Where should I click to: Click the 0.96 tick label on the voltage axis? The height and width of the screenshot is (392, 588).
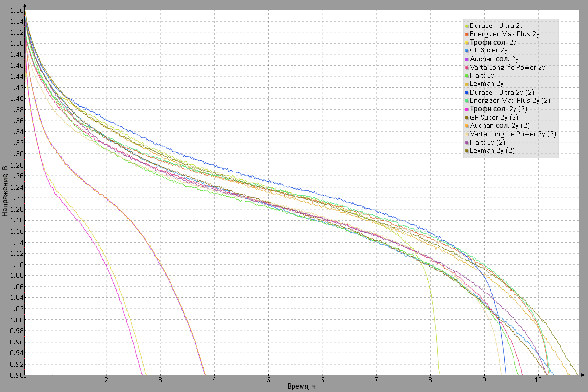pos(16,342)
